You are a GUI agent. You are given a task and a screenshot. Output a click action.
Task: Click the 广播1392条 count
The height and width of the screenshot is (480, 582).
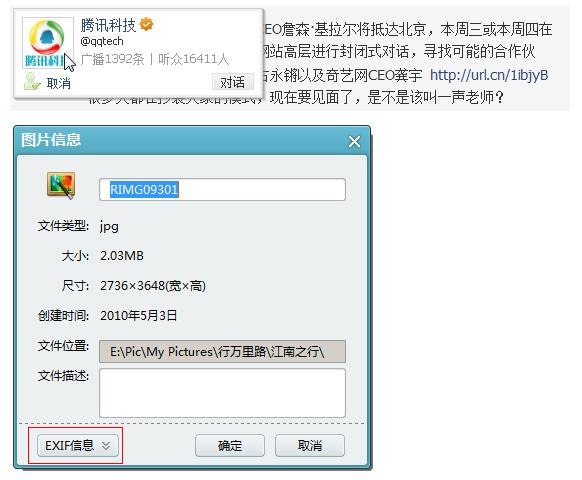pyautogui.click(x=112, y=59)
